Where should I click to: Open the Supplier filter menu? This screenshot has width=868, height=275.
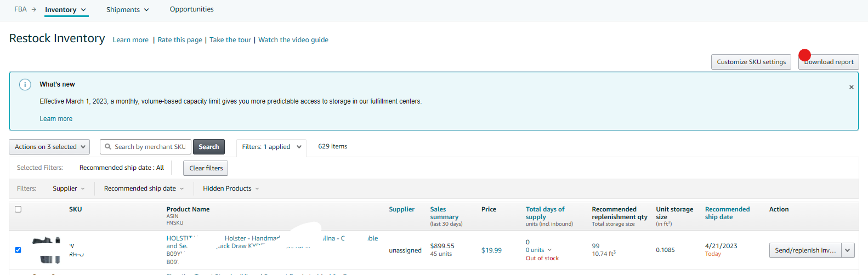tap(69, 188)
